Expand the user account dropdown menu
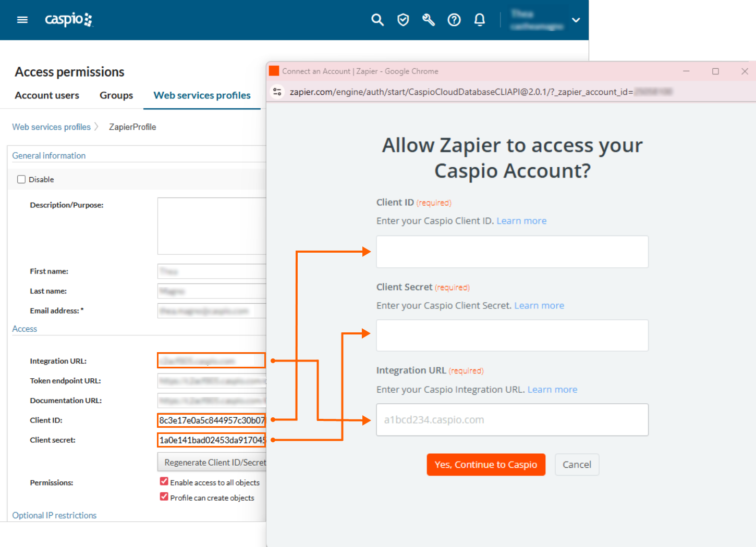 pos(576,20)
